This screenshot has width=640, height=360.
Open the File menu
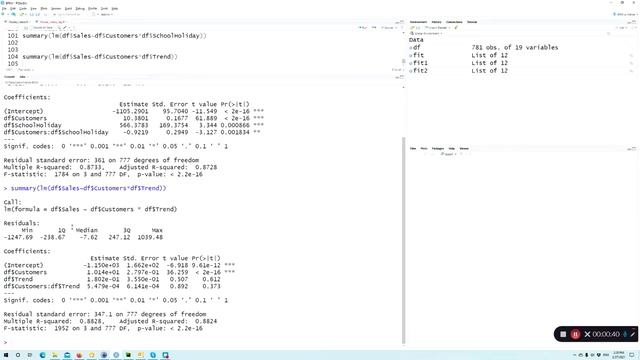click(x=4, y=9)
